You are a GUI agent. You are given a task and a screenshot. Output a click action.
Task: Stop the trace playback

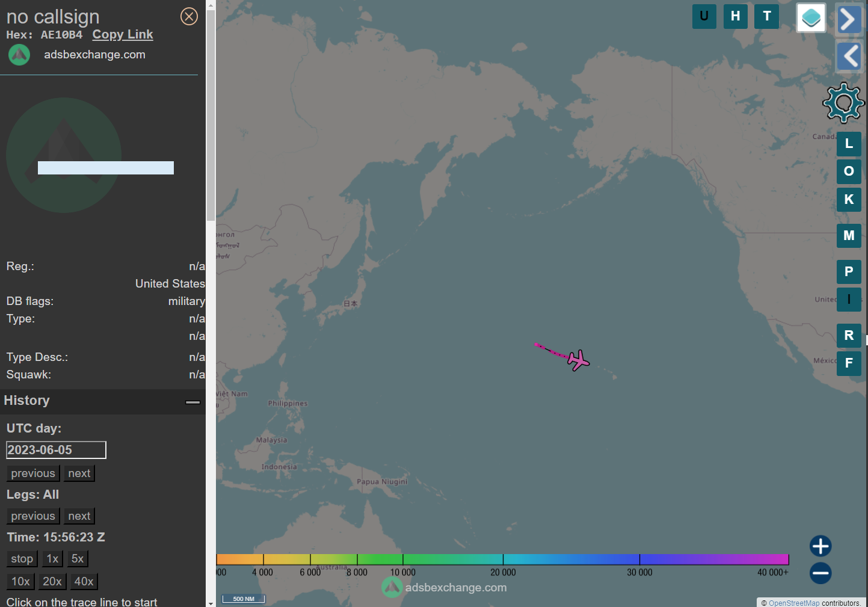click(x=22, y=559)
